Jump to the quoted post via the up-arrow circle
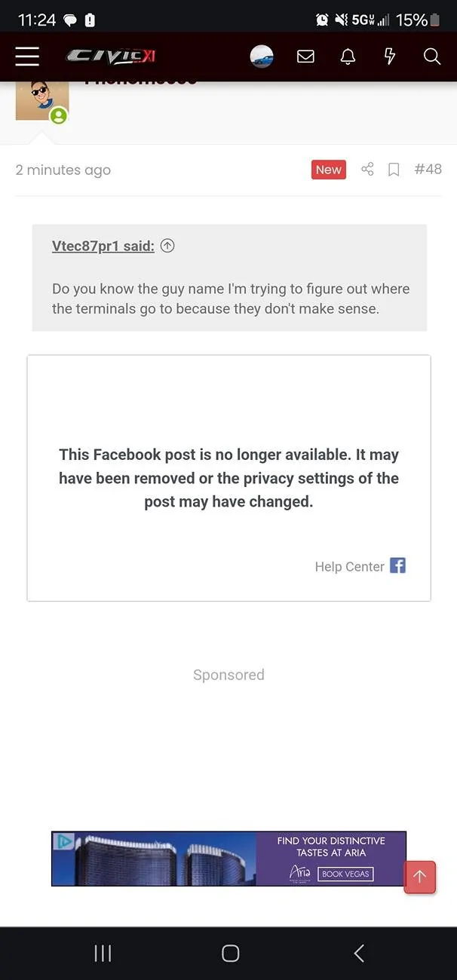 167,246
